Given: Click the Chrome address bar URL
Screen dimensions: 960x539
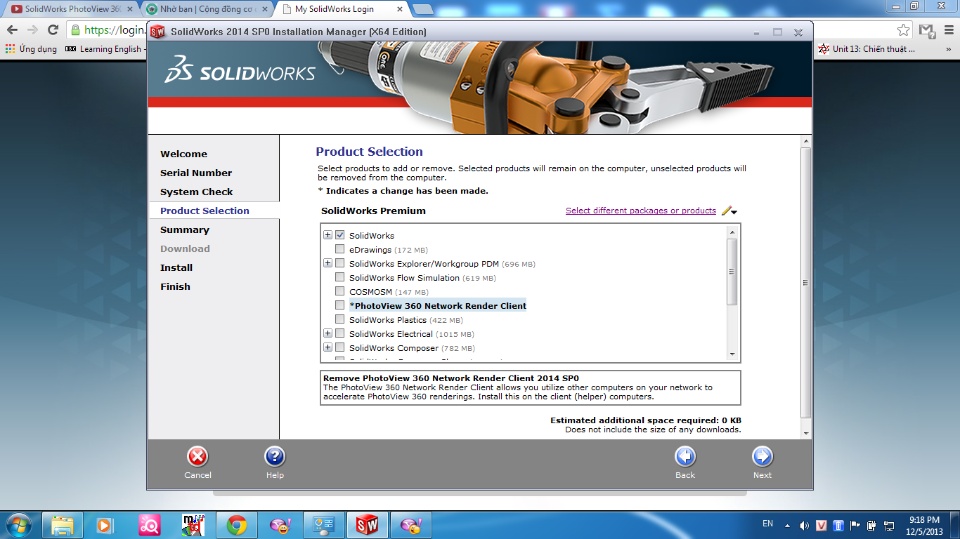Looking at the screenshot, I should 114,29.
